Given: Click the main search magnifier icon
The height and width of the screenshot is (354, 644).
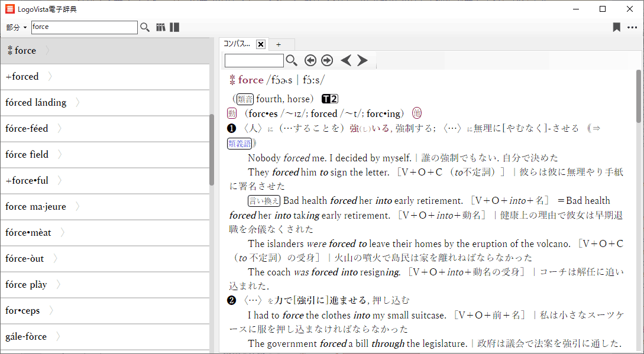Looking at the screenshot, I should pyautogui.click(x=145, y=27).
